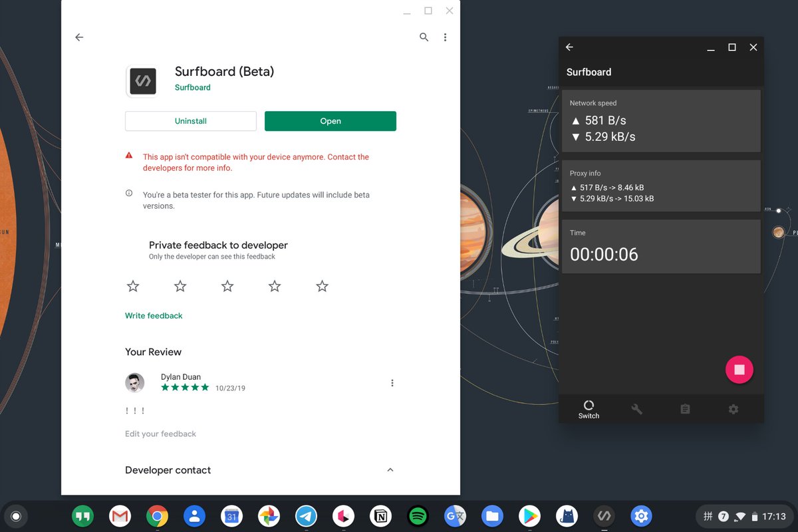Screen dimensions: 798x532
Task: Maximize the Surfboard app window
Action: 732,47
